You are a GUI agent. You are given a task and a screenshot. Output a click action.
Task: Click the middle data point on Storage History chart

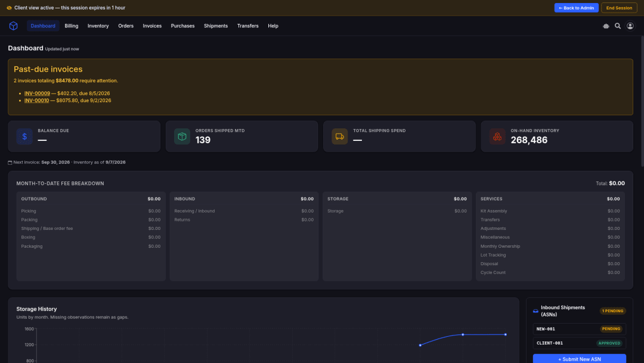tap(463, 334)
